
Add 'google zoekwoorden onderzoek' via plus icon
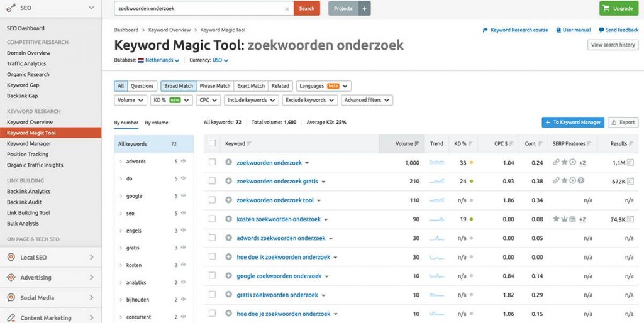click(x=229, y=276)
